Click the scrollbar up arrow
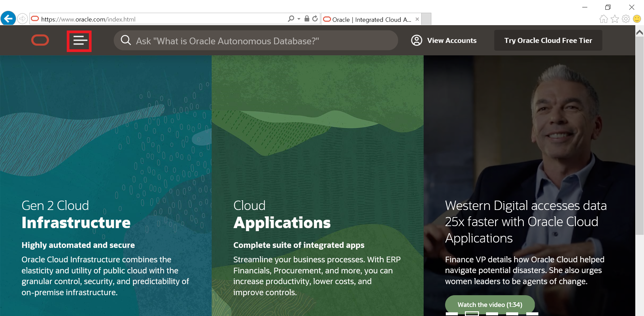 [640, 33]
